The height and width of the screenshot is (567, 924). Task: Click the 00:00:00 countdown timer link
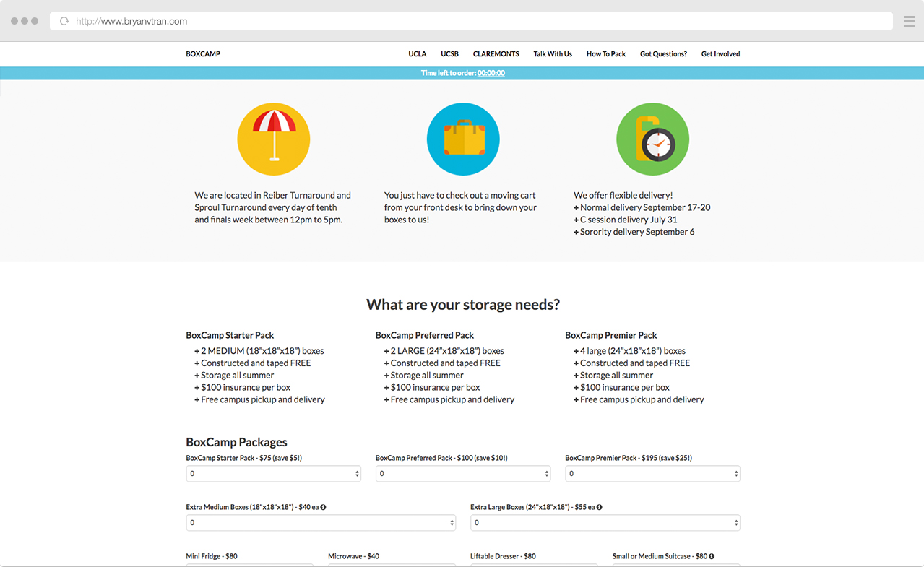(491, 73)
